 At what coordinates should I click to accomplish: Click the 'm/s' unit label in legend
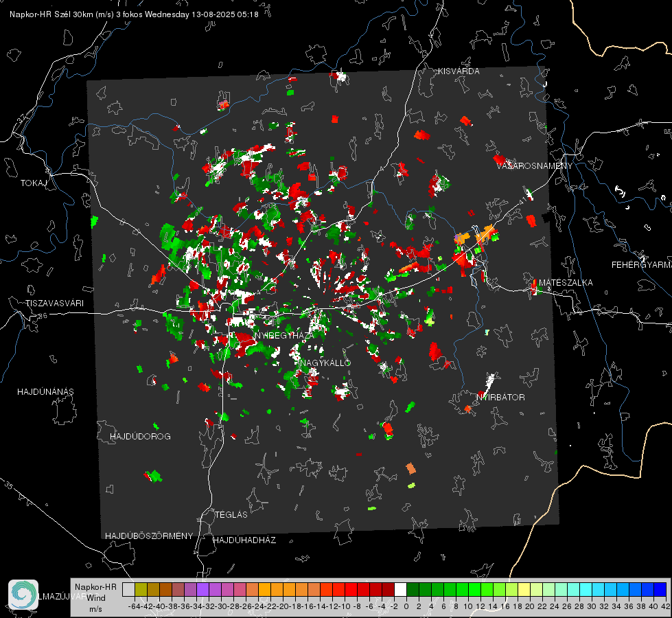(x=95, y=609)
